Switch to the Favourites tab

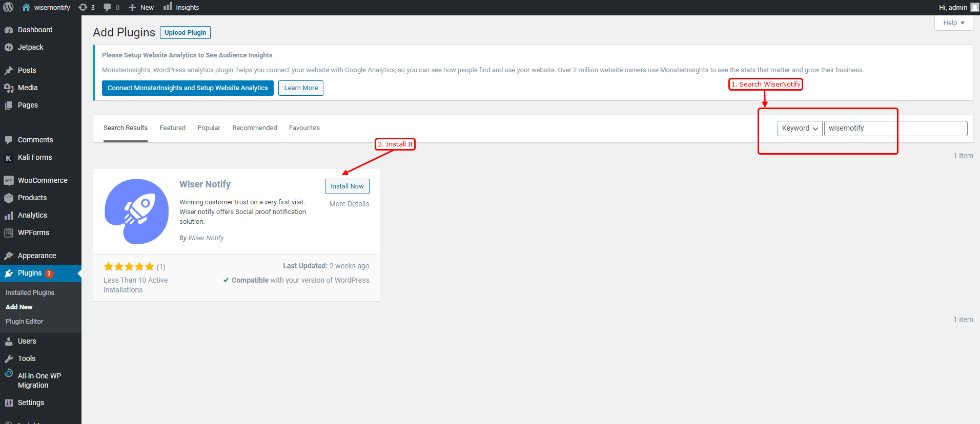(x=304, y=128)
